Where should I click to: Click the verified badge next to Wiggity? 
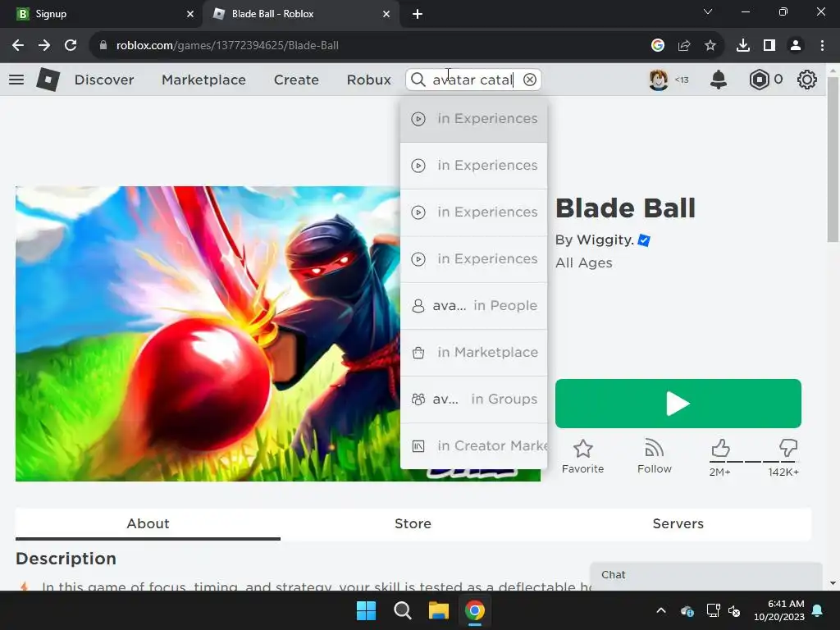point(645,240)
